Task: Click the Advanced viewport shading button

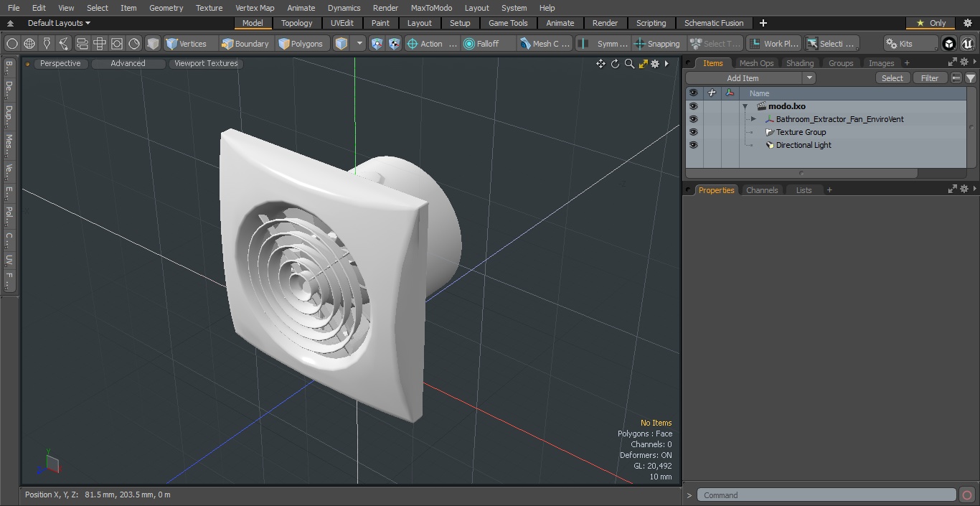Action: [x=128, y=63]
